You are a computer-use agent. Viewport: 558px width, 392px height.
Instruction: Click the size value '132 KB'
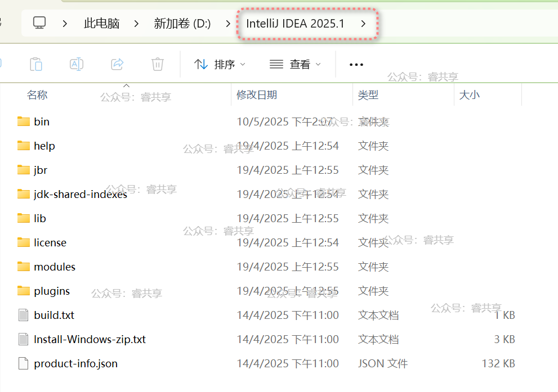(x=498, y=363)
